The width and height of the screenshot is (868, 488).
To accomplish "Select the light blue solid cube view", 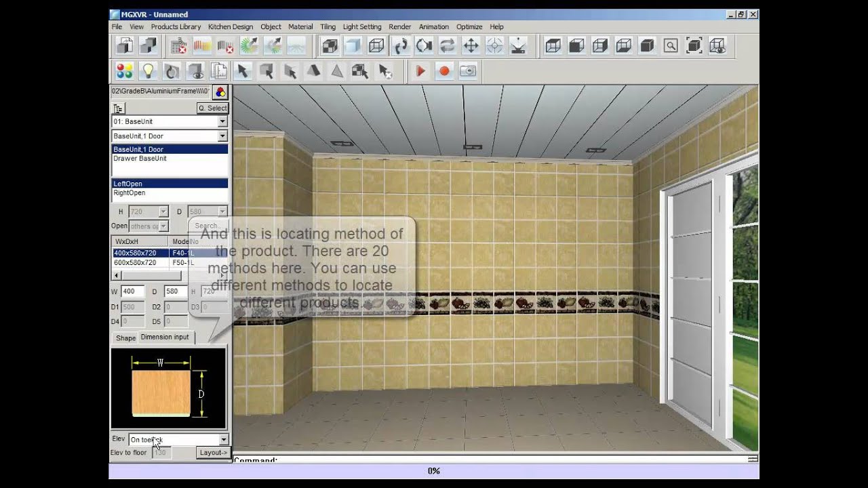I will pos(353,46).
